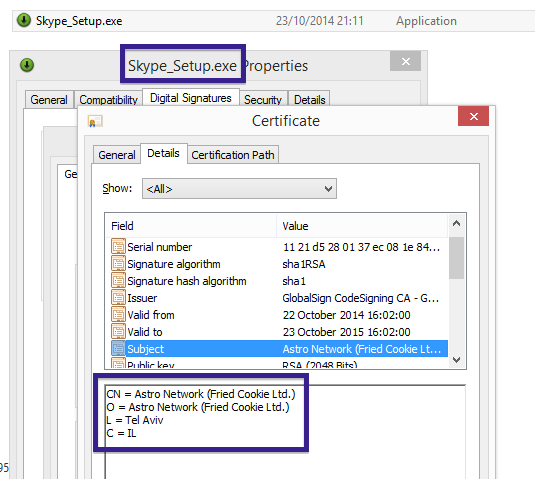Click the Signature algorithm field icon
The height and width of the screenshot is (479, 535).
point(118,263)
